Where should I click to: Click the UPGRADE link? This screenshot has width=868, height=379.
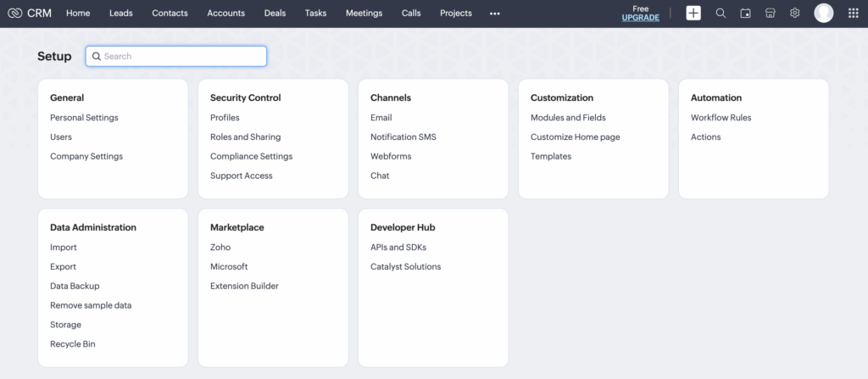pos(640,18)
